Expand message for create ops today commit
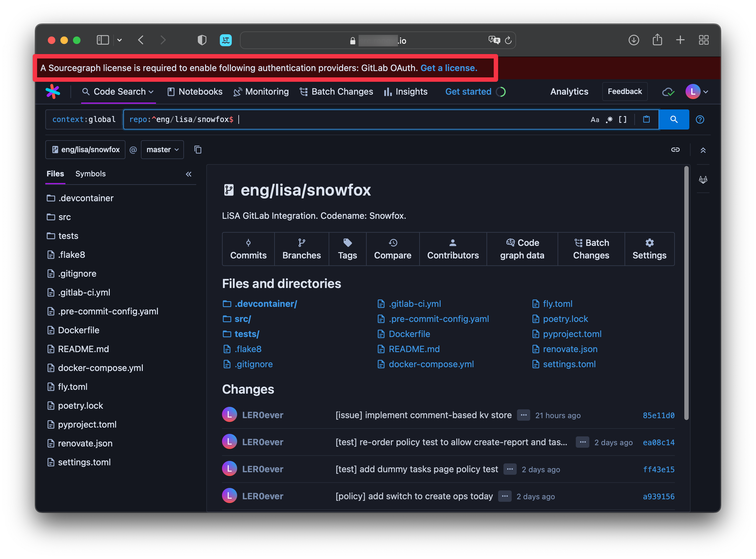Screen dimensions: 756x559 [504, 496]
